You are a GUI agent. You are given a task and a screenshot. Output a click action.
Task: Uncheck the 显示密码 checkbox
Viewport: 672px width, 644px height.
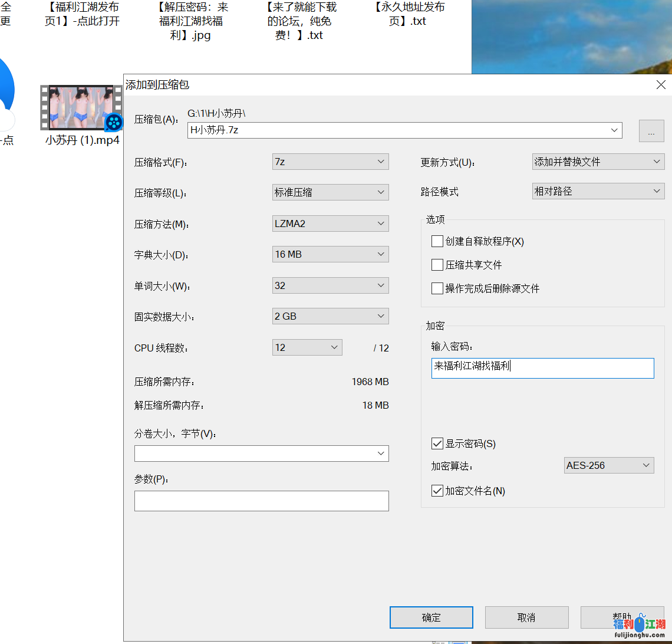pos(437,443)
